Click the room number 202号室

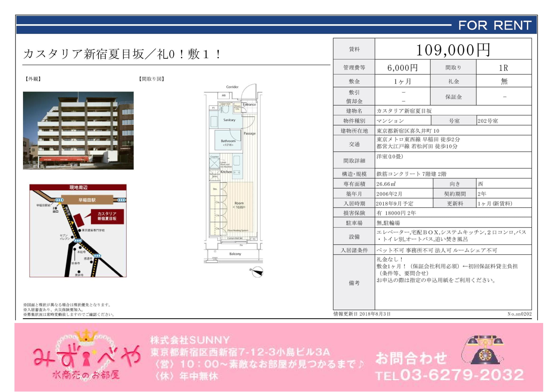[x=488, y=121]
